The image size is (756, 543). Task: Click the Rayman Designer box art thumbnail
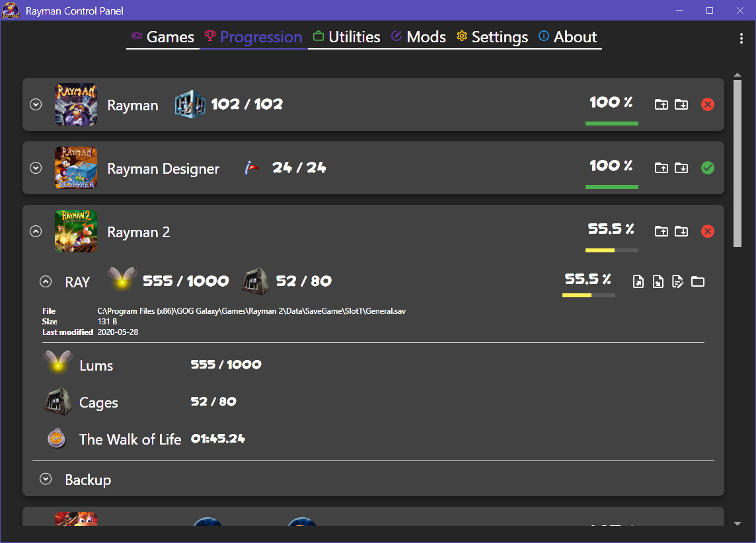pos(76,168)
